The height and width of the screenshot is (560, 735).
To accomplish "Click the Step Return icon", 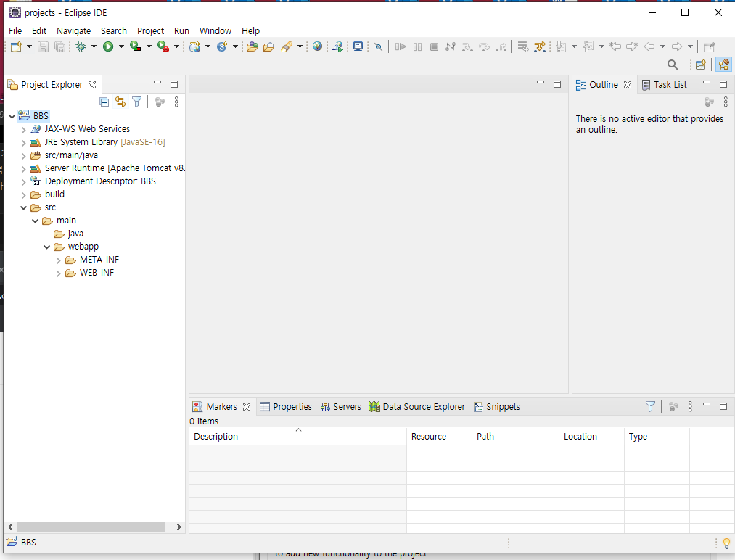I will point(501,46).
